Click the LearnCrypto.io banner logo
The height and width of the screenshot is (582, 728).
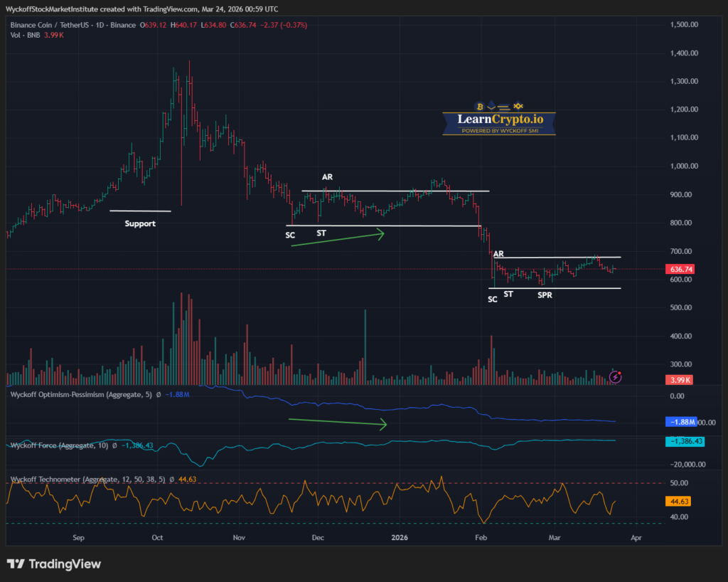(498, 121)
